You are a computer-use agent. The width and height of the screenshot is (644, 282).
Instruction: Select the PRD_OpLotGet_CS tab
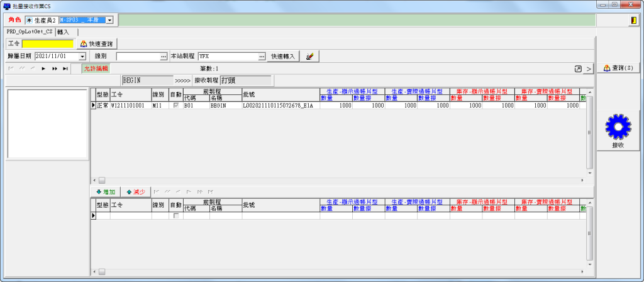30,31
